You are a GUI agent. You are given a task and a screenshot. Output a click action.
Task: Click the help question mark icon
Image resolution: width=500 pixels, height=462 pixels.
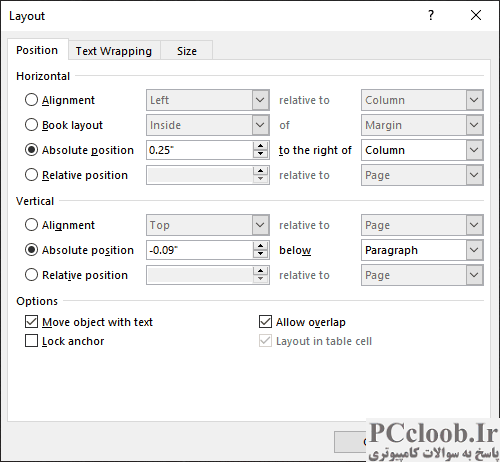[x=431, y=15]
